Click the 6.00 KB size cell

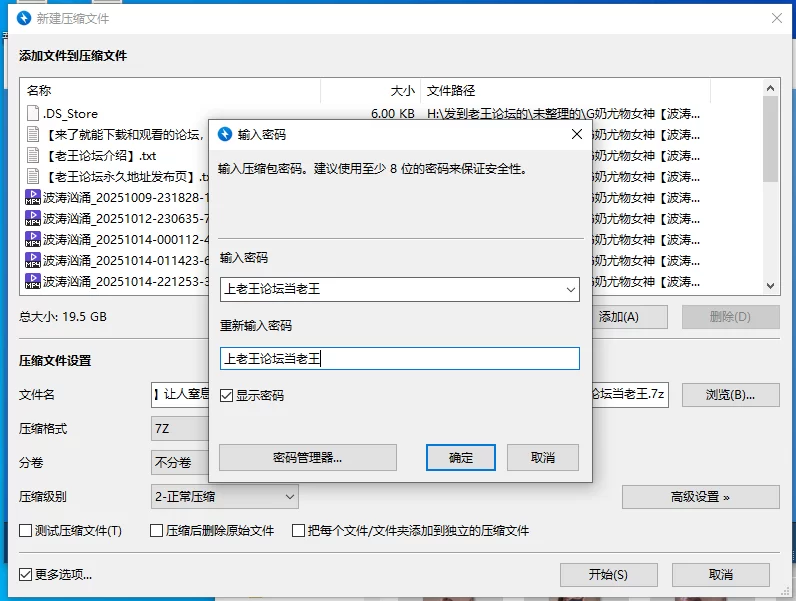tap(392, 113)
